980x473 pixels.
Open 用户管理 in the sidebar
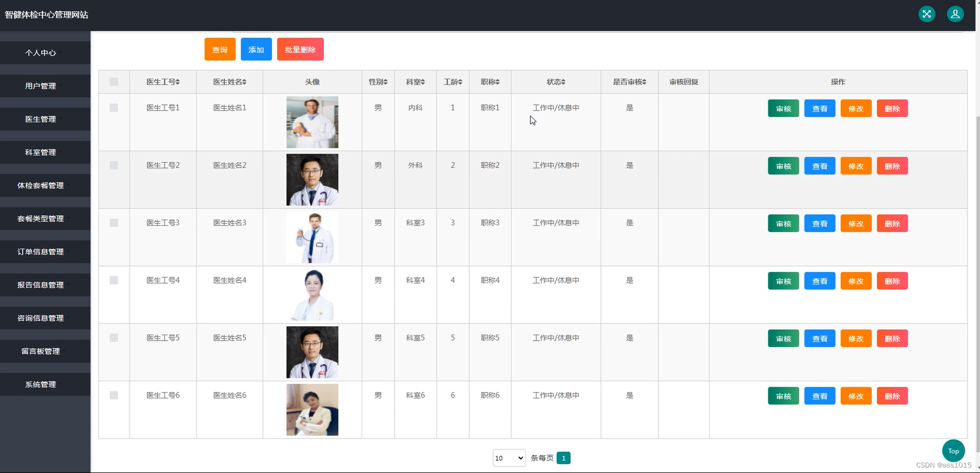click(45, 86)
